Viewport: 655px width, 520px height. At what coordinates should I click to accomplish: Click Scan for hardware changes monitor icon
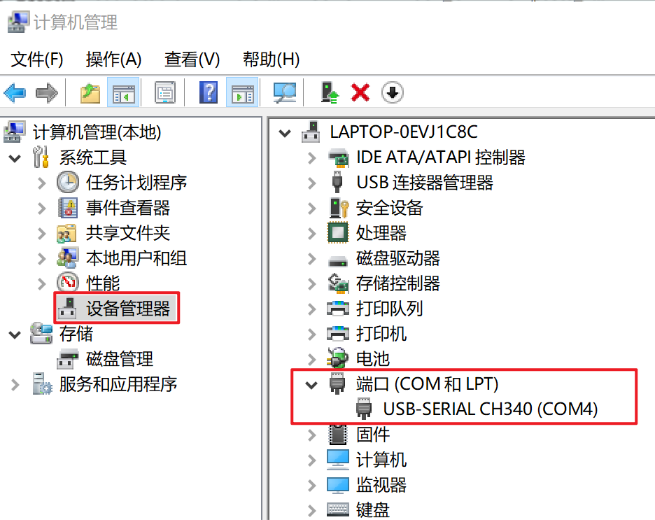point(284,92)
